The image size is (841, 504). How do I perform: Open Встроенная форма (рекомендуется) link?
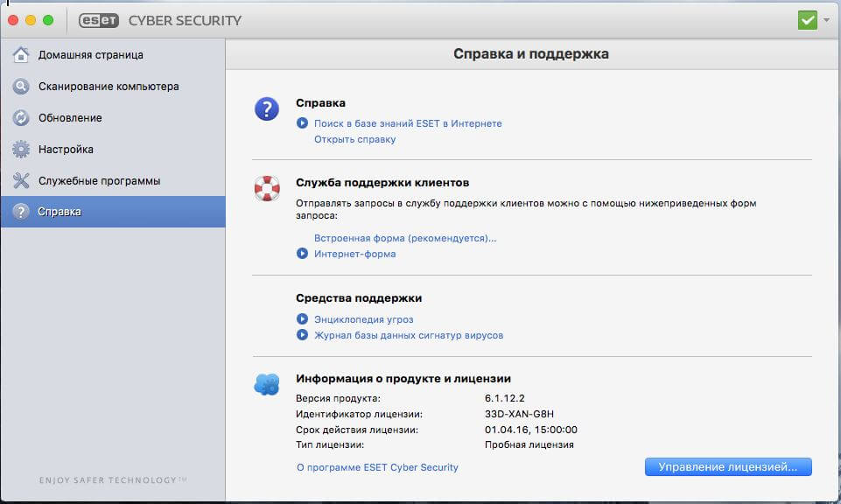pos(405,238)
